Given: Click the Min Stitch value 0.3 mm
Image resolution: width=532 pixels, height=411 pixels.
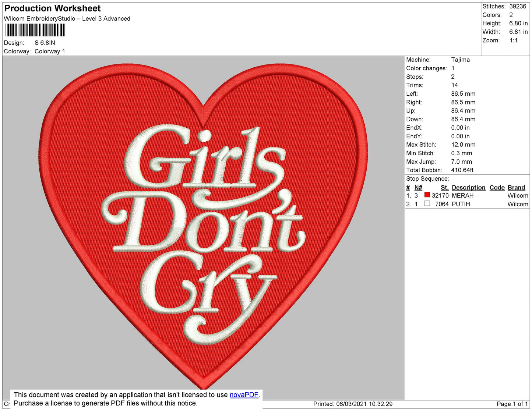Looking at the screenshot, I should pos(461,153).
